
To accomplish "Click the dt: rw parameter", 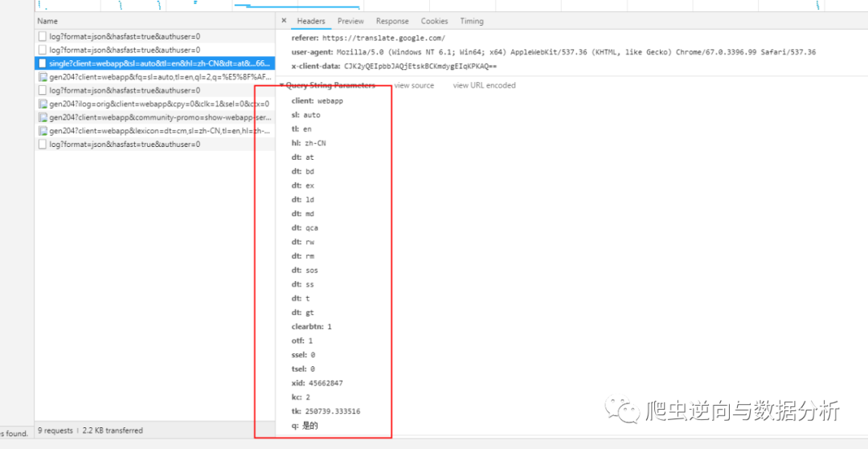I will 302,243.
